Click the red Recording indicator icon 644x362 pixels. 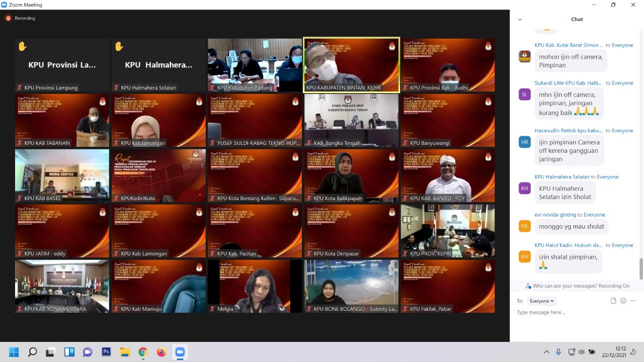(x=8, y=18)
